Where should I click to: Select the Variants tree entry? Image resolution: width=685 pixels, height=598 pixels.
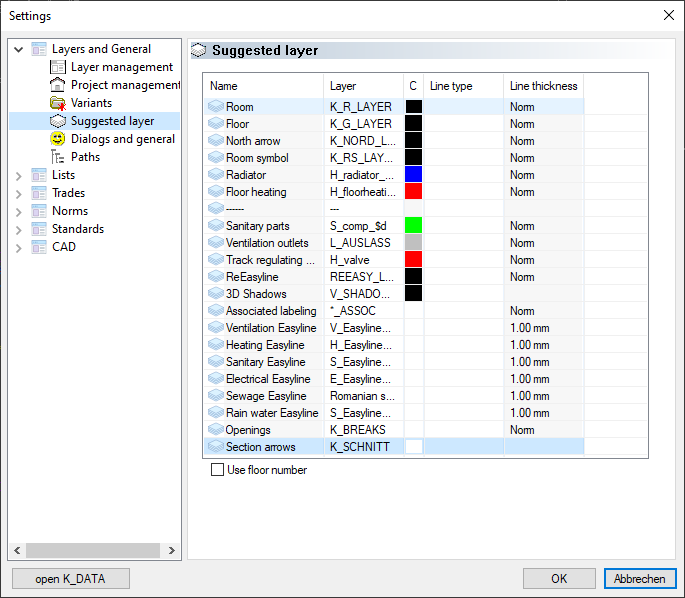pyautogui.click(x=91, y=103)
